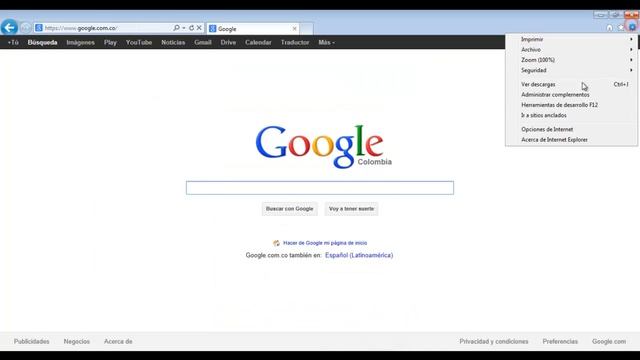Click the Archivo submenu arrow

point(631,49)
